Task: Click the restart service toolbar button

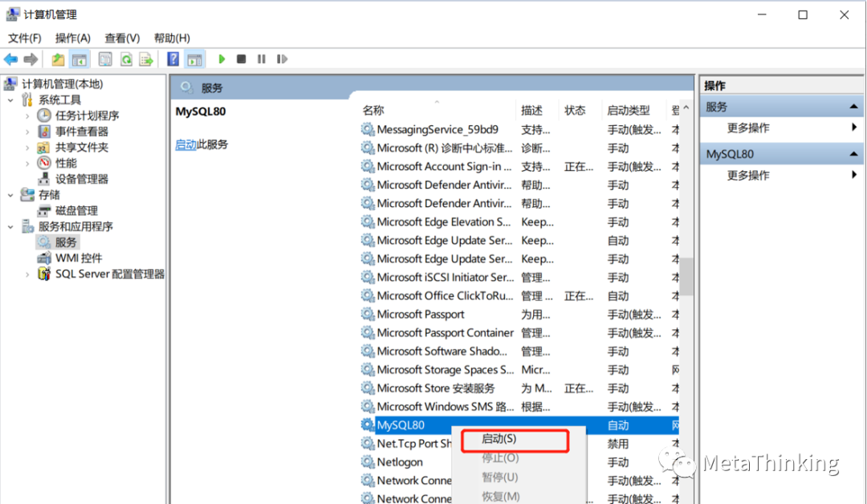Action: pyautogui.click(x=282, y=59)
